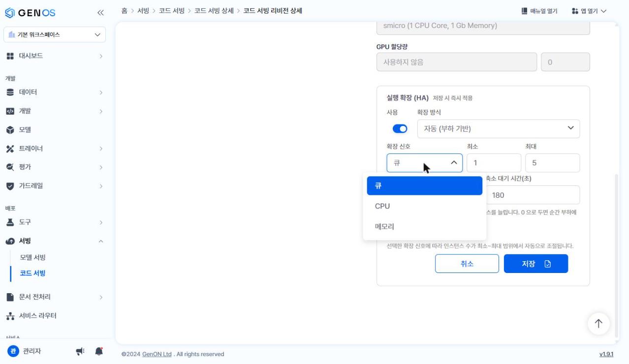Viewport: 629px width, 364px height.
Task: Click the scroll-to-top arrow button
Action: click(x=598, y=323)
